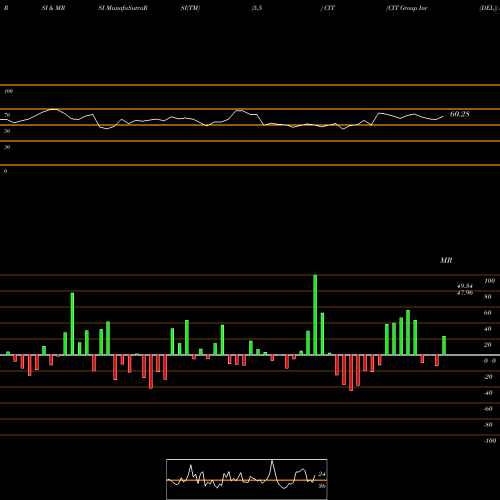
Task: Select the 47.96 value in MR panel
Action: pyautogui.click(x=465, y=293)
